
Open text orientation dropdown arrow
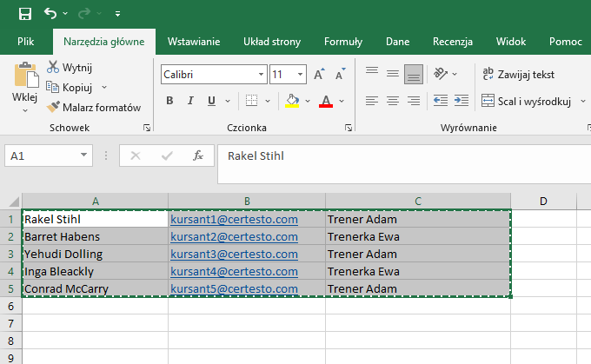(455, 74)
